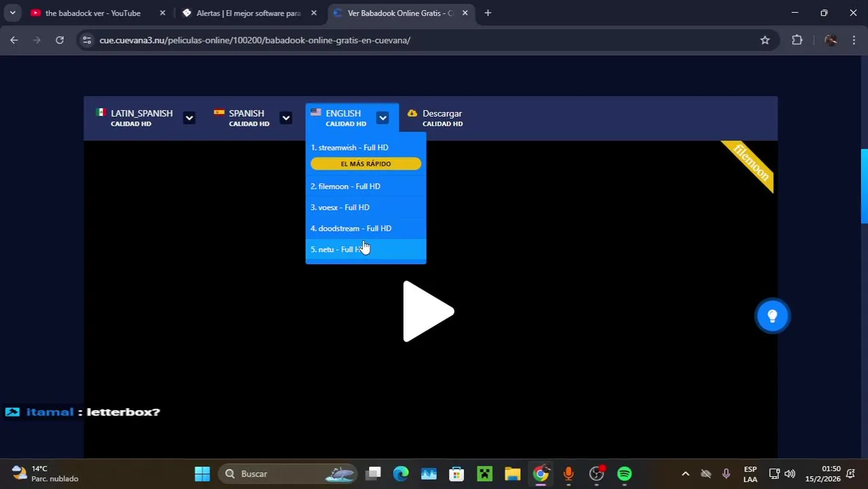The width and height of the screenshot is (868, 489).
Task: Bookmark this page with star icon
Action: [x=765, y=40]
